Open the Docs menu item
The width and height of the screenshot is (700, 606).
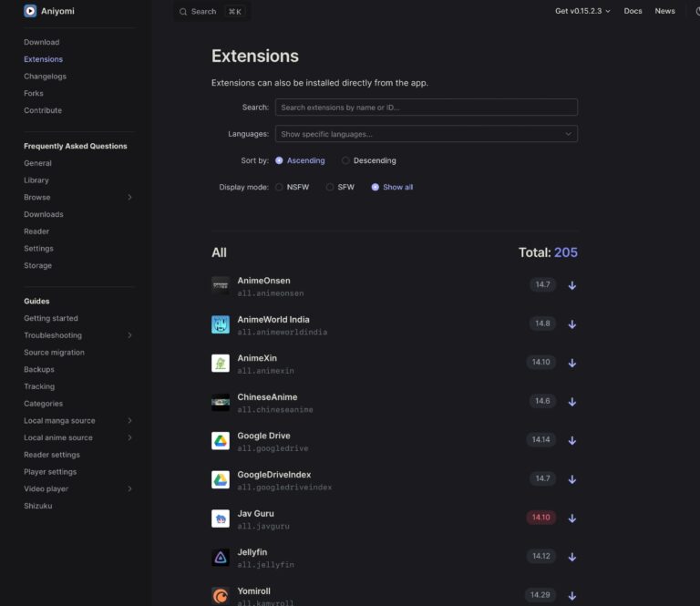coord(633,11)
